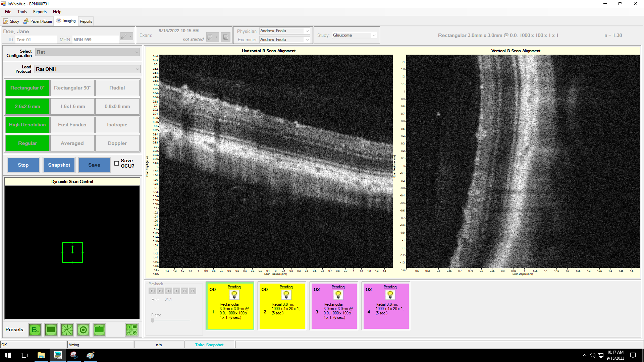The width and height of the screenshot is (644, 362).
Task: Toggle the Rectangular 90° scan type
Action: pos(72,88)
